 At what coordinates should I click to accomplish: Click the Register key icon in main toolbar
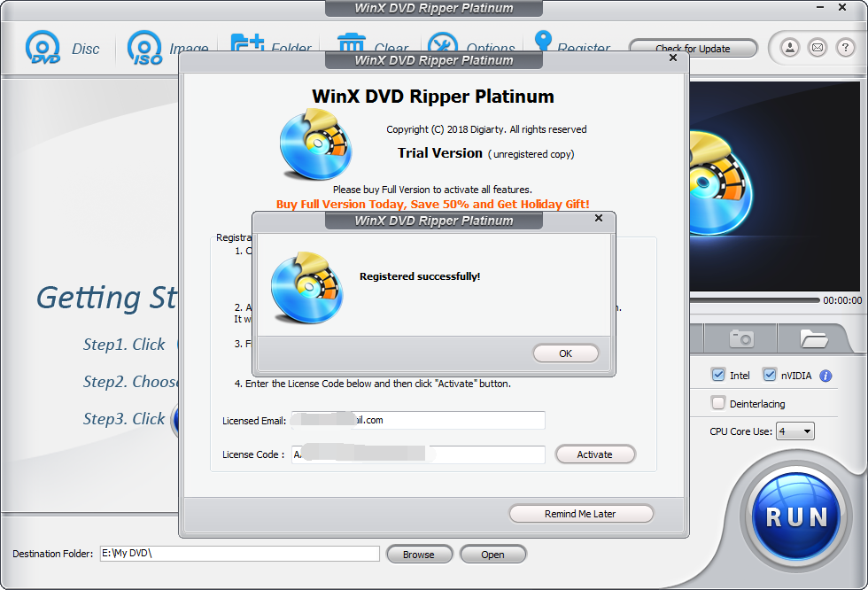pyautogui.click(x=543, y=41)
